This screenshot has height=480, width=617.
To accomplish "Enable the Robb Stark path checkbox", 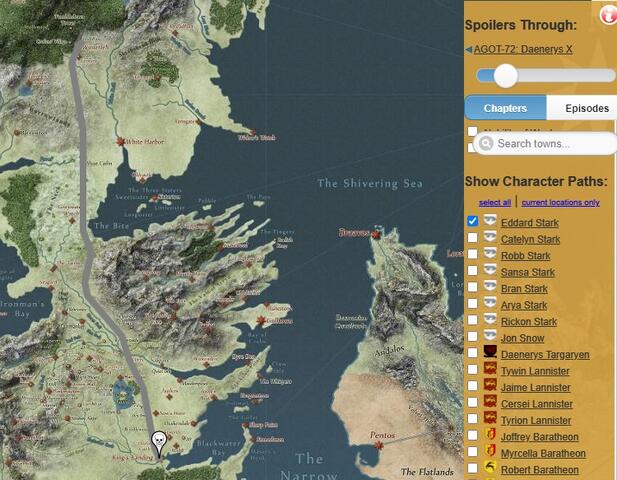I will coord(473,255).
